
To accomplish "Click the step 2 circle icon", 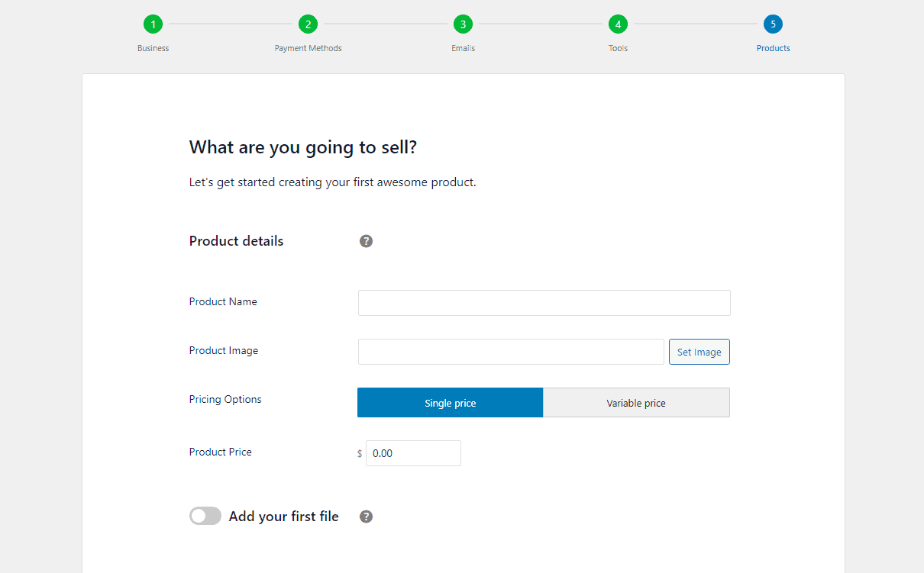I will tap(308, 24).
